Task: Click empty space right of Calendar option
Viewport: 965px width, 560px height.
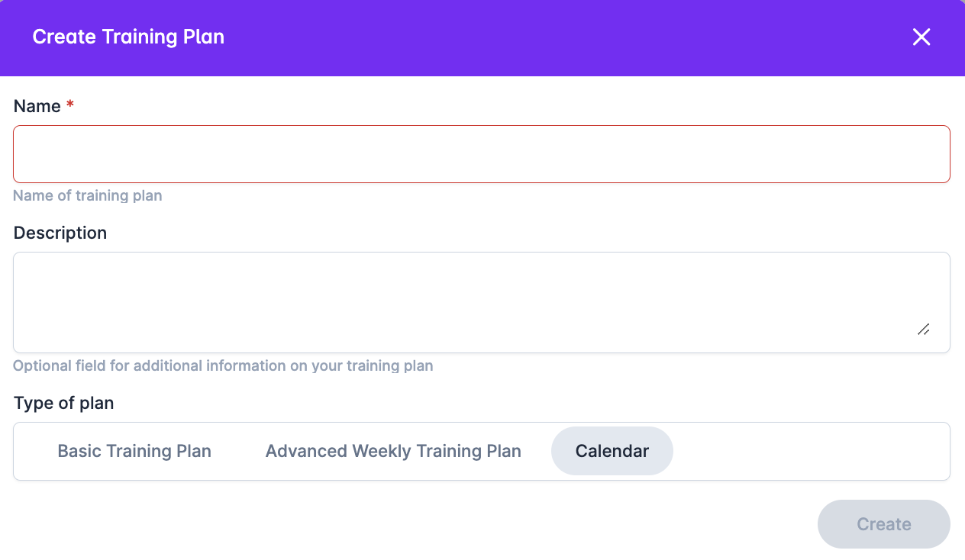Action: [x=809, y=451]
